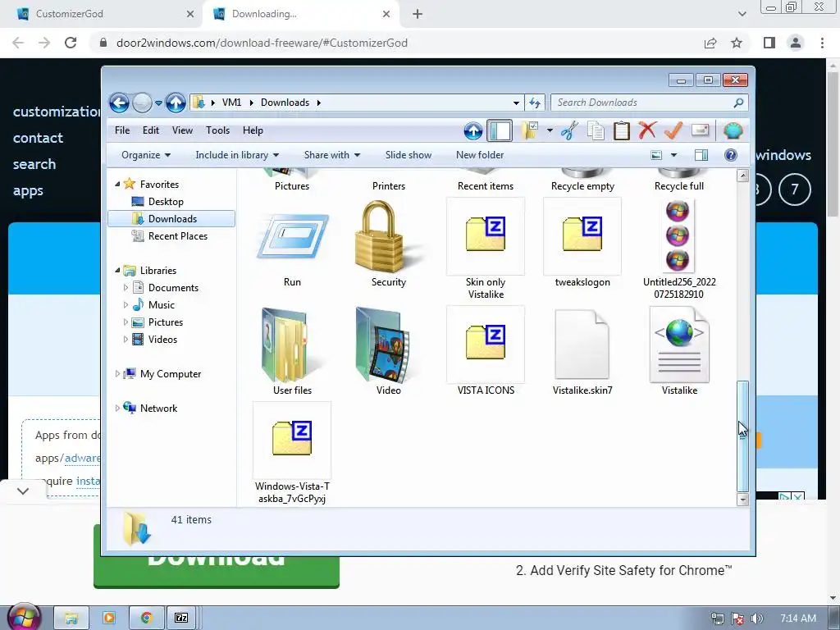Select the User files folder icon
Screen dimensions: 840x630
pos(292,351)
